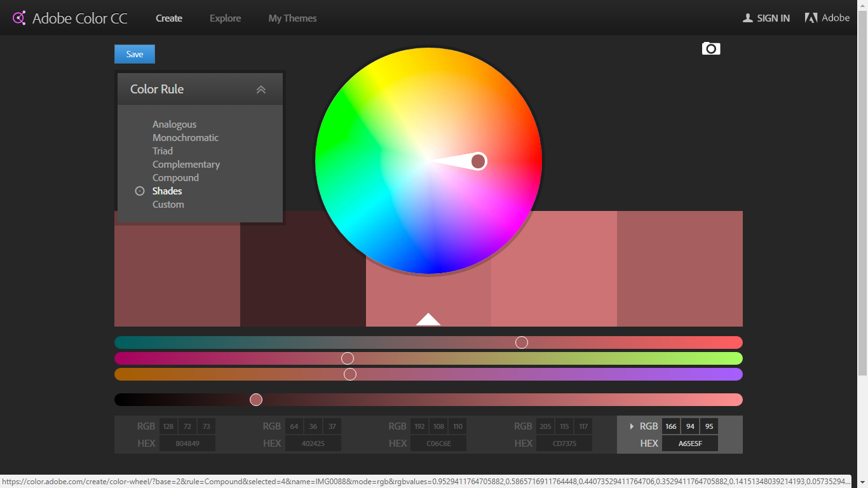Click the red value field 192
This screenshot has width=868, height=488.
coord(419,426)
